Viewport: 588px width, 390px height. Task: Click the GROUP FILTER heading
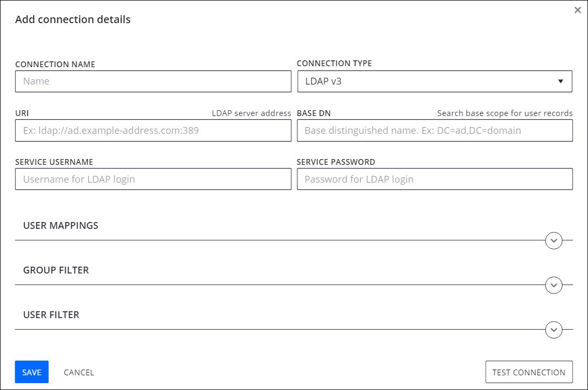point(56,270)
